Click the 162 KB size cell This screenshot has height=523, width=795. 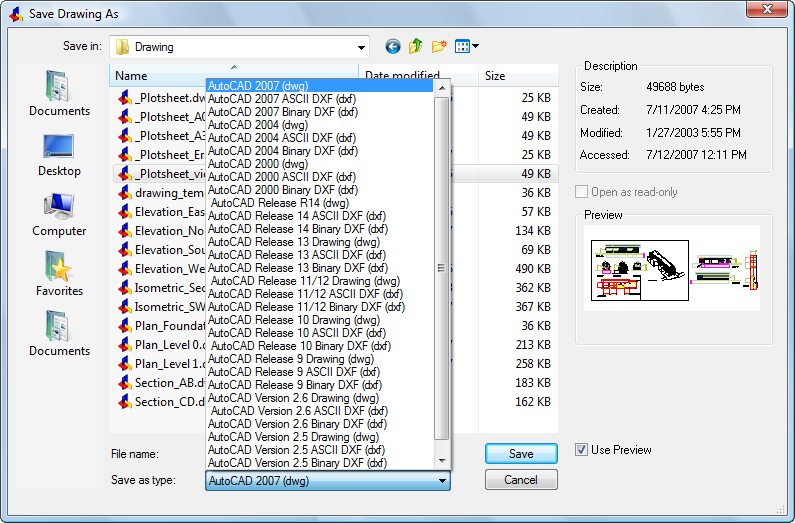coord(532,402)
